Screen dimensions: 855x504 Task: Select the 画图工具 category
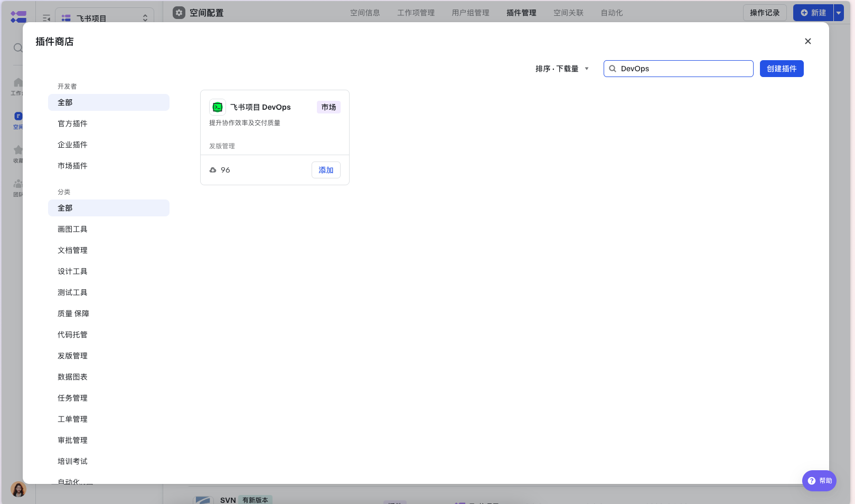pos(109,229)
